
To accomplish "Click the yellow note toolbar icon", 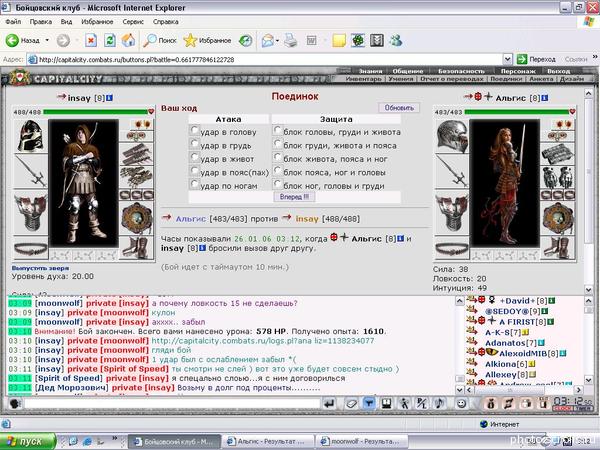I will pyautogui.click(x=339, y=40).
